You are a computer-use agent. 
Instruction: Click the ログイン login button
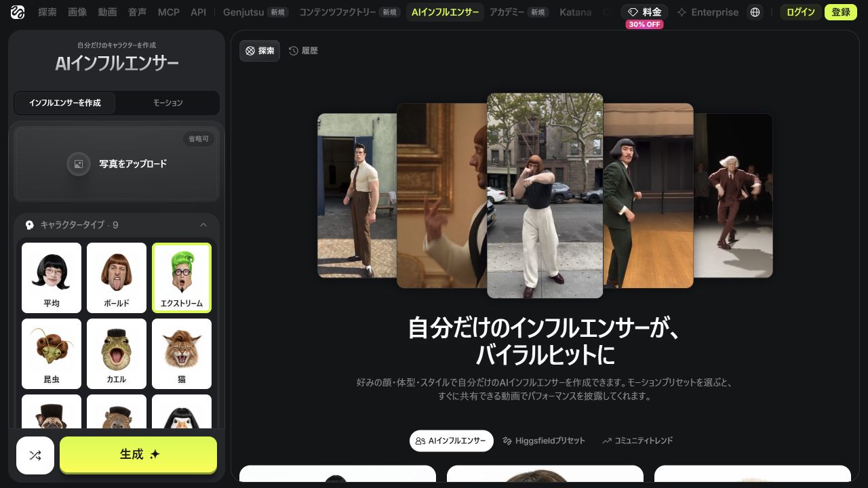click(x=801, y=12)
